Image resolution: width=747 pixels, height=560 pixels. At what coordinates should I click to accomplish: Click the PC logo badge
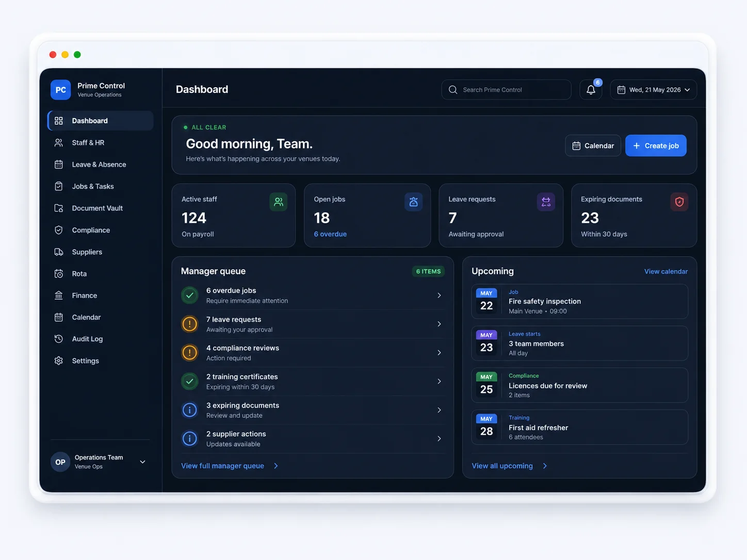60,90
